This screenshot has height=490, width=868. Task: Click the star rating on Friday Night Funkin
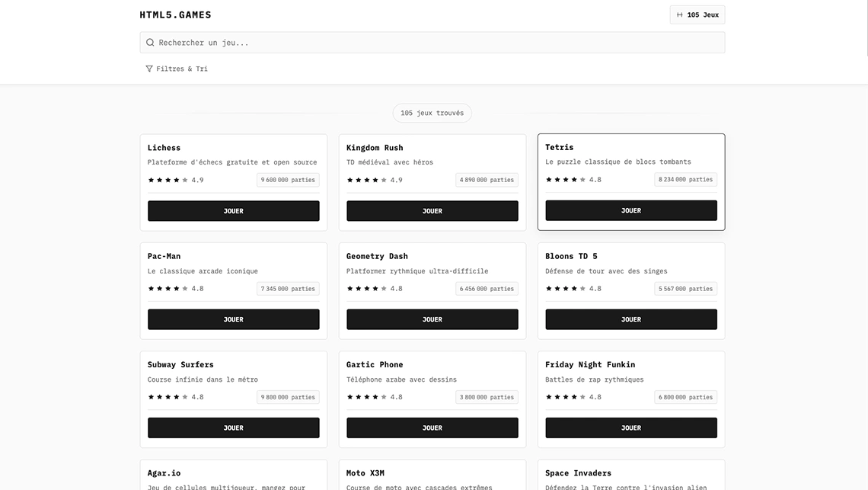[565, 397]
